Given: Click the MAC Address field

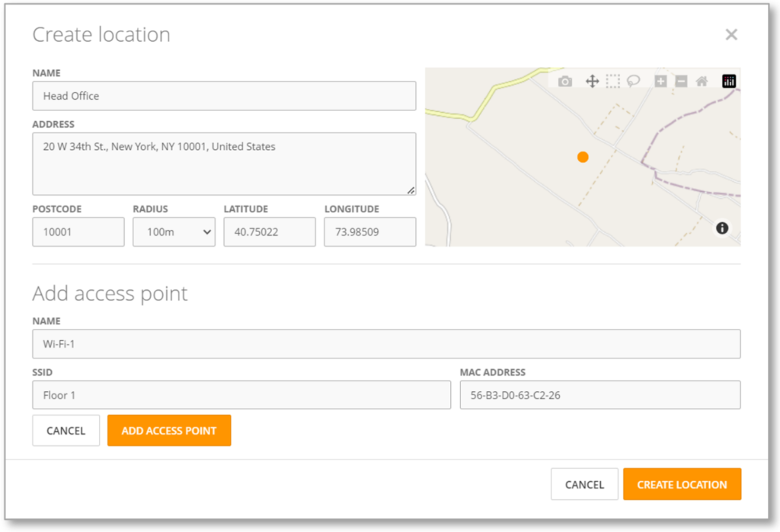Looking at the screenshot, I should click(599, 395).
